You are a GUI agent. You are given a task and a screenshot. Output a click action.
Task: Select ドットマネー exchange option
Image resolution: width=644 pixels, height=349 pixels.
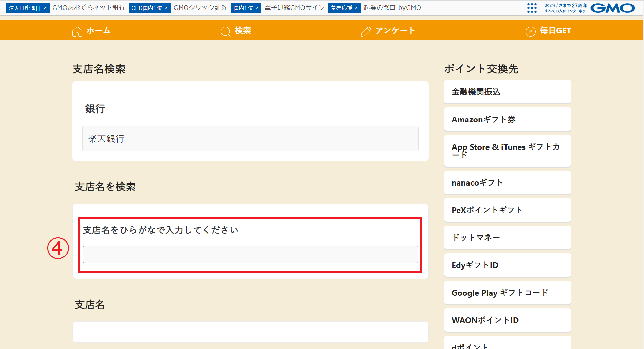pos(508,238)
